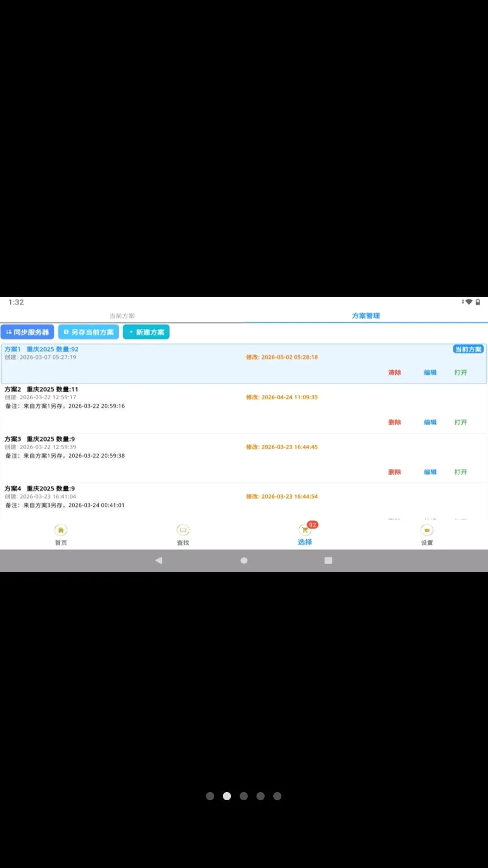
Task: Click 清除 on 方案1
Action: (395, 373)
